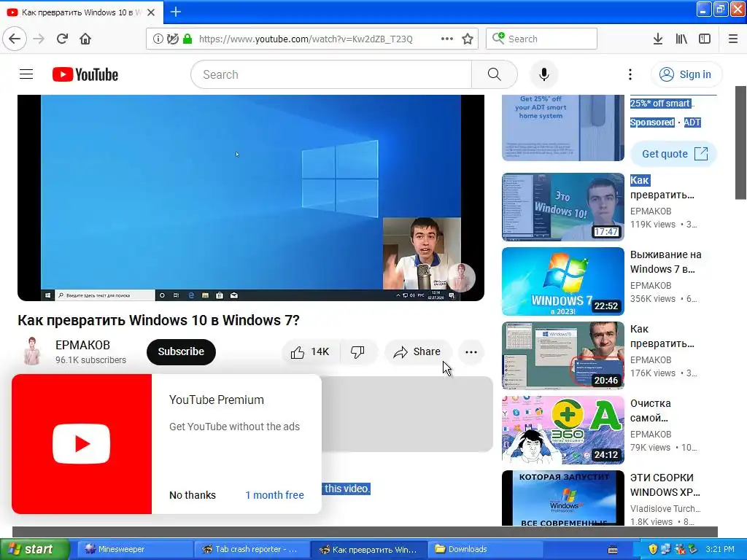
Task: Switch to Downloads folder taskbar item
Action: coord(485,549)
